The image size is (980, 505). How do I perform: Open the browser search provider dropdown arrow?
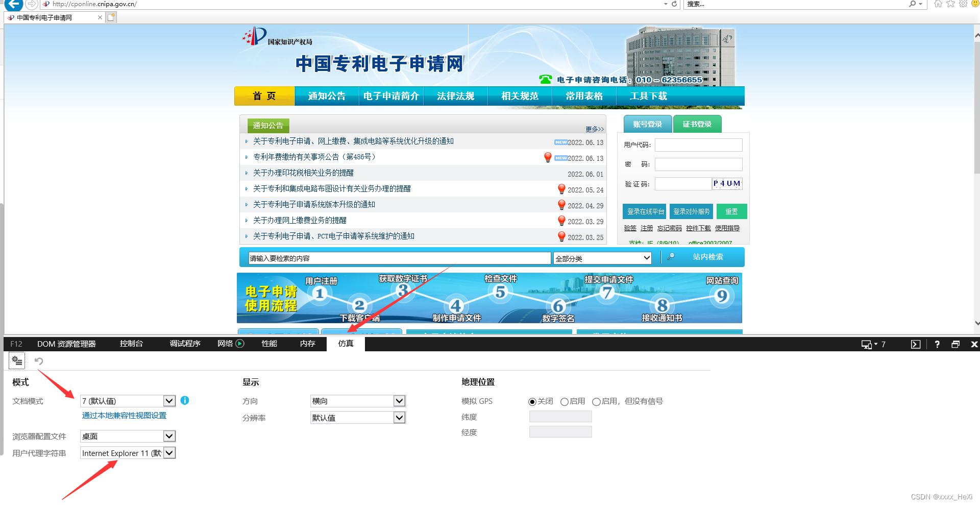point(921,4)
